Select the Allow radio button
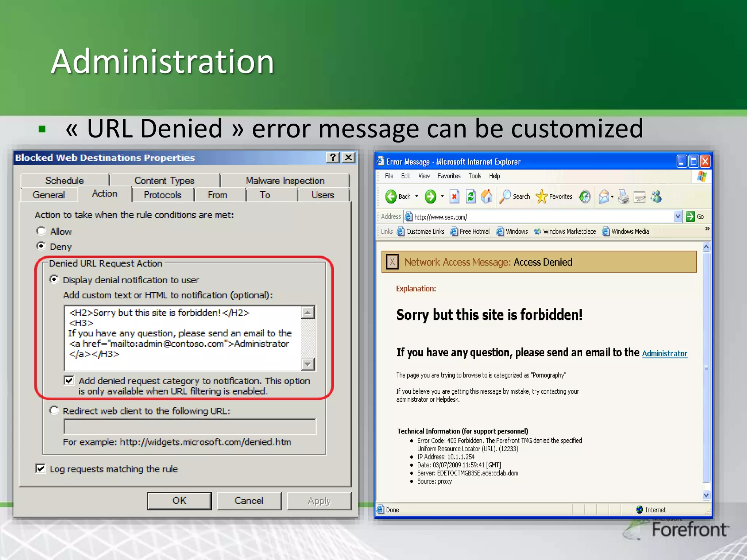This screenshot has width=747, height=560. (x=41, y=231)
